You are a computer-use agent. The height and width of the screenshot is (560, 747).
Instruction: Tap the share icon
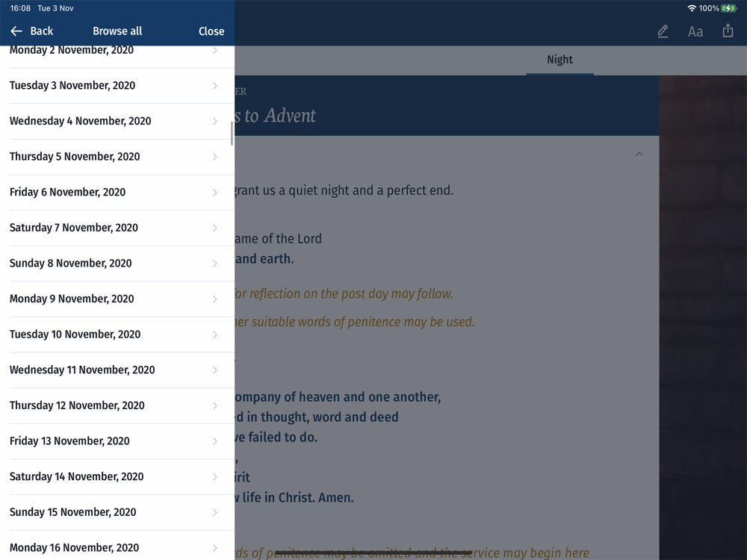(728, 31)
